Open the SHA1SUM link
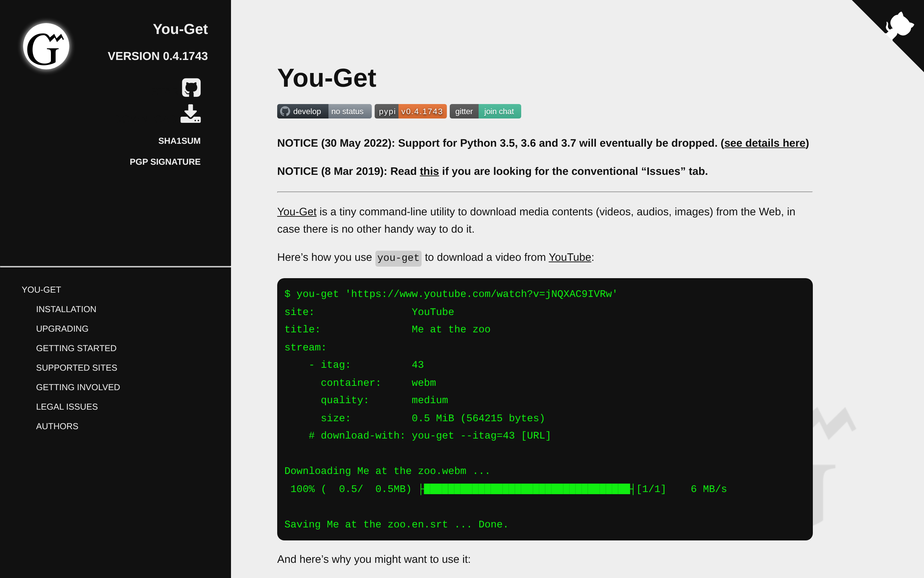This screenshot has width=924, height=578. pyautogui.click(x=179, y=141)
